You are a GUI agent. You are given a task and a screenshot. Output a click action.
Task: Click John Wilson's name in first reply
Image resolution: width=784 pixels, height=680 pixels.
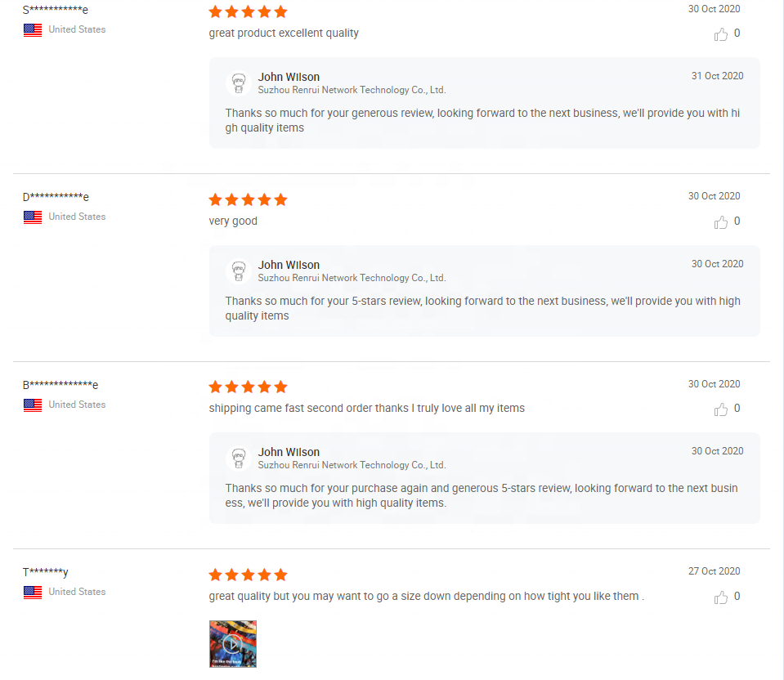pyautogui.click(x=289, y=77)
